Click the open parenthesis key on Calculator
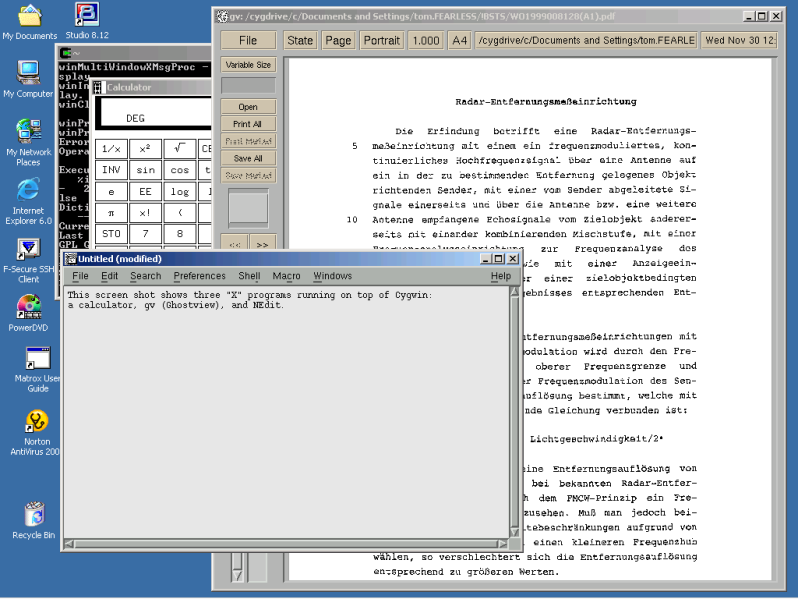This screenshot has height=599, width=798. (x=180, y=213)
